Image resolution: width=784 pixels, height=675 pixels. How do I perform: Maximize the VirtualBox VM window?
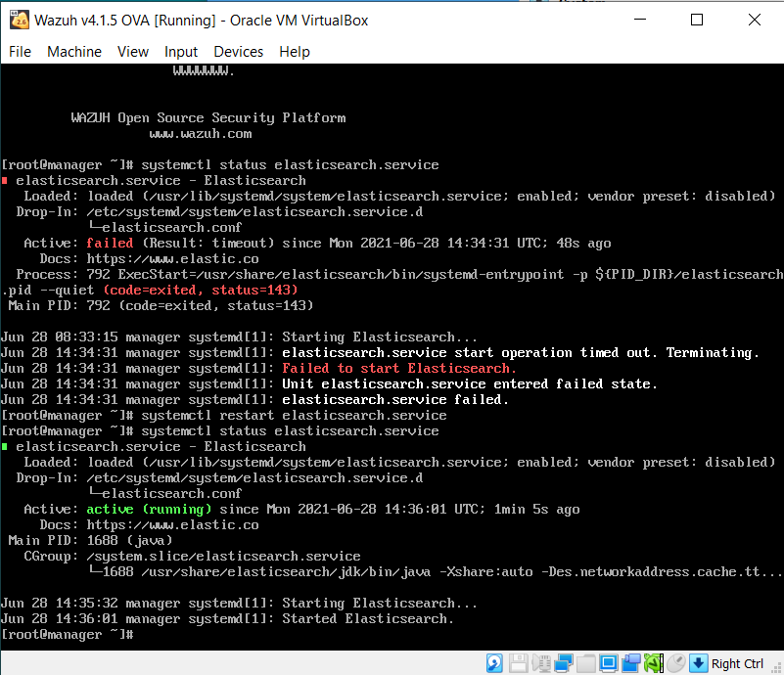tap(697, 20)
